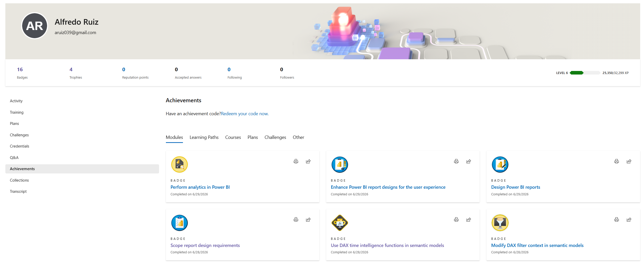
Task: Go to Challenges in the sidebar
Action: pos(82,135)
